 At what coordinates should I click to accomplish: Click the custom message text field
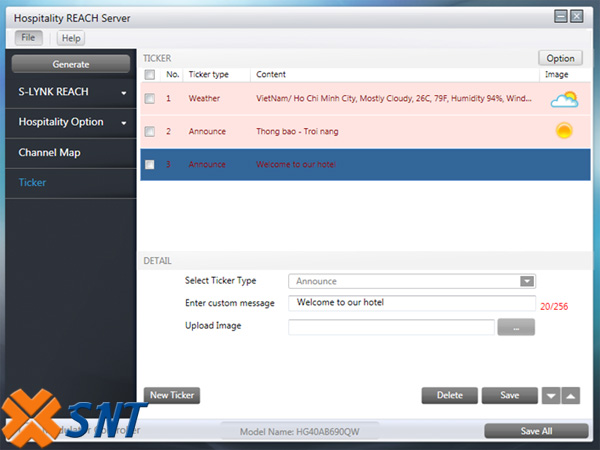pos(412,303)
